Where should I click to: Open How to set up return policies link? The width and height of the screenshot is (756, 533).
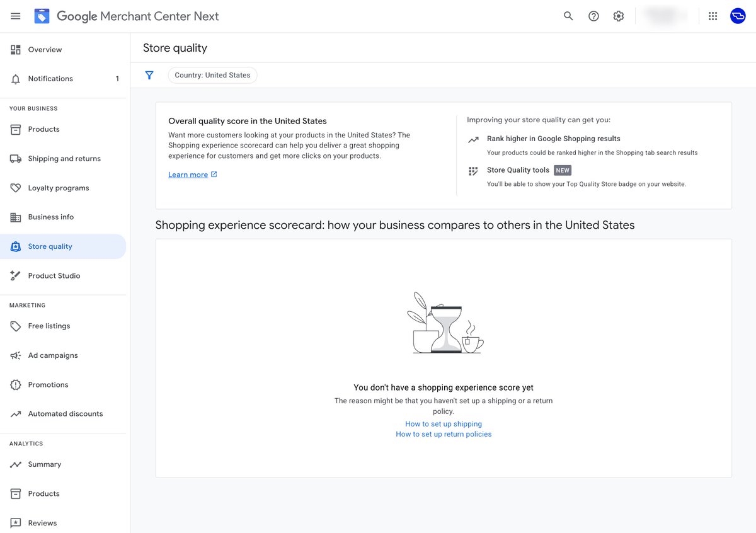pyautogui.click(x=444, y=434)
